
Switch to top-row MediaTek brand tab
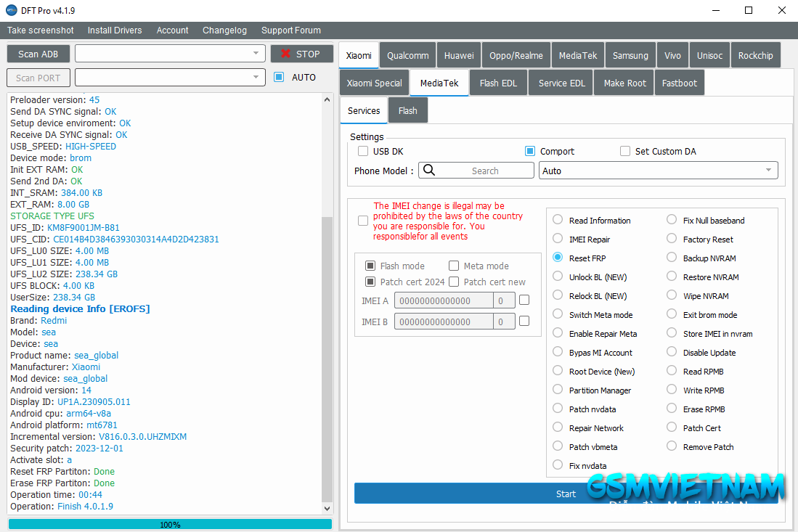point(578,55)
